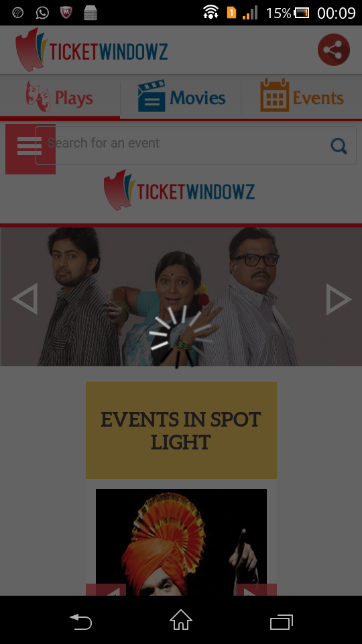Tap the search magnifier icon

pyautogui.click(x=339, y=146)
